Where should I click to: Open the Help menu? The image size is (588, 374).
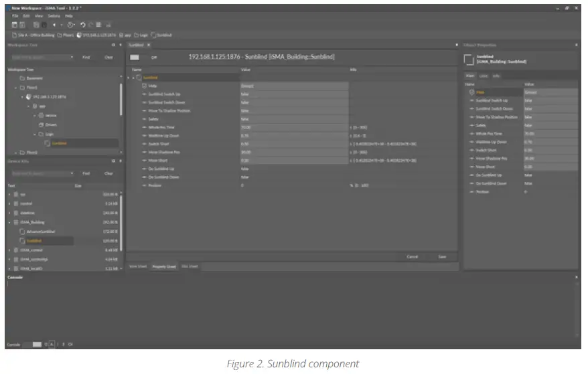coord(69,16)
